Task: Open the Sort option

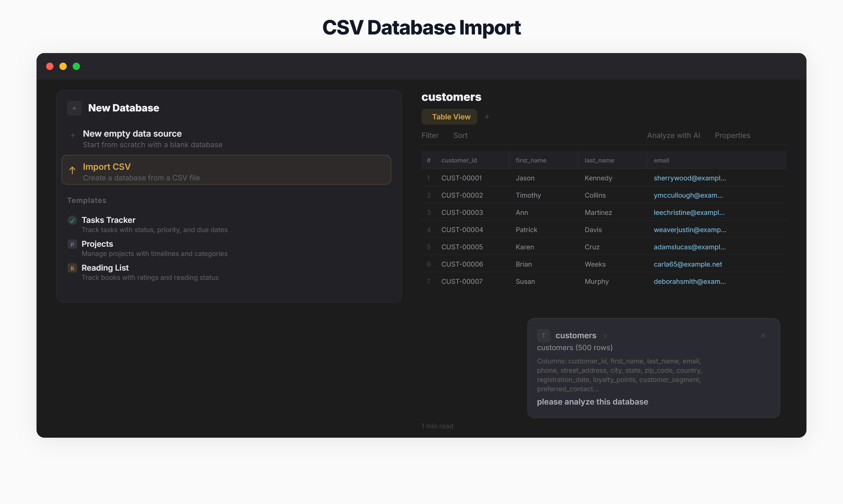Action: coord(460,136)
